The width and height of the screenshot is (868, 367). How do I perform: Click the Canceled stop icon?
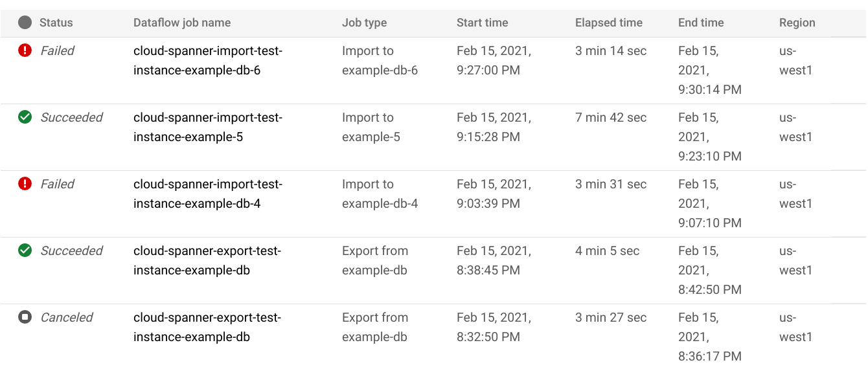pos(25,317)
